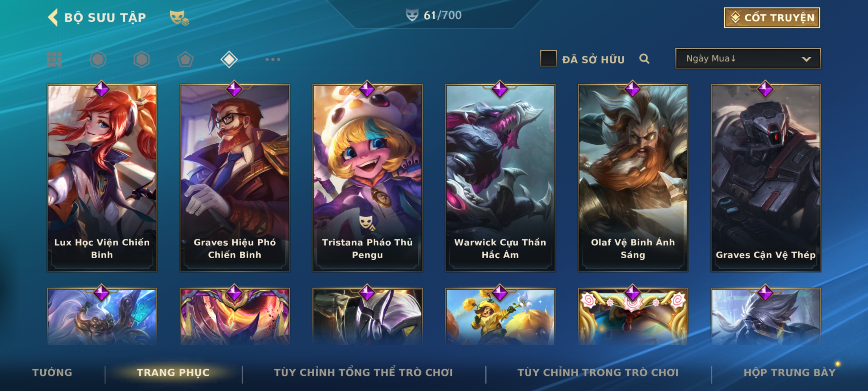Choose Warwick Cựu Thần Hắc Ám skin
868x391 pixels.
[500, 178]
